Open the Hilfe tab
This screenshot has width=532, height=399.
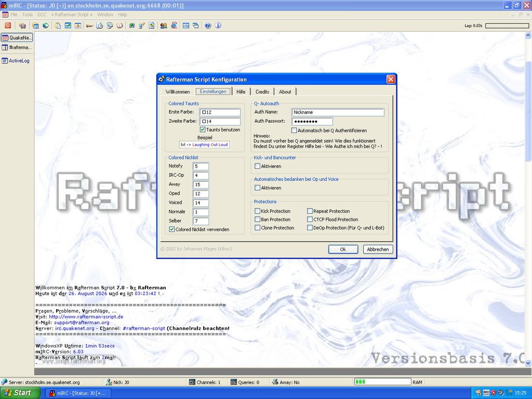click(x=241, y=91)
